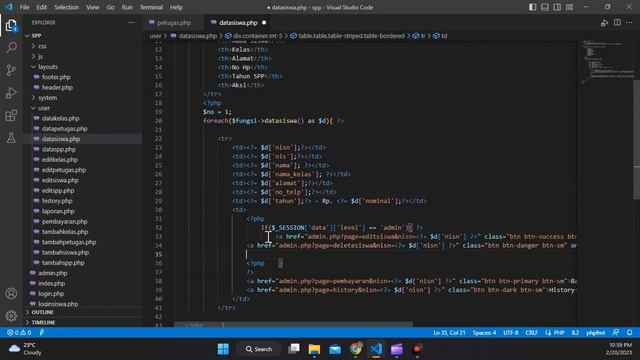The height and width of the screenshot is (360, 640).
Task: Open the Terminal menu
Action: (x=151, y=7)
